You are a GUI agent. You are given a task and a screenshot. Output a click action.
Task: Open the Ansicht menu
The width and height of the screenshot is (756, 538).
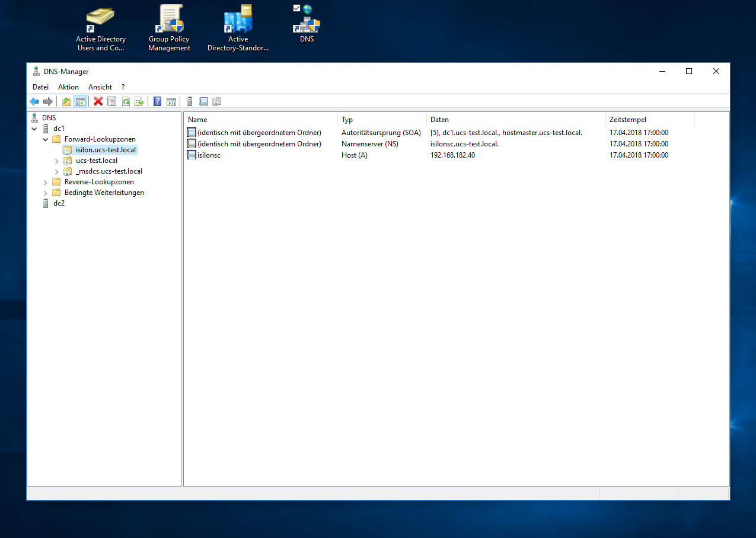(100, 87)
